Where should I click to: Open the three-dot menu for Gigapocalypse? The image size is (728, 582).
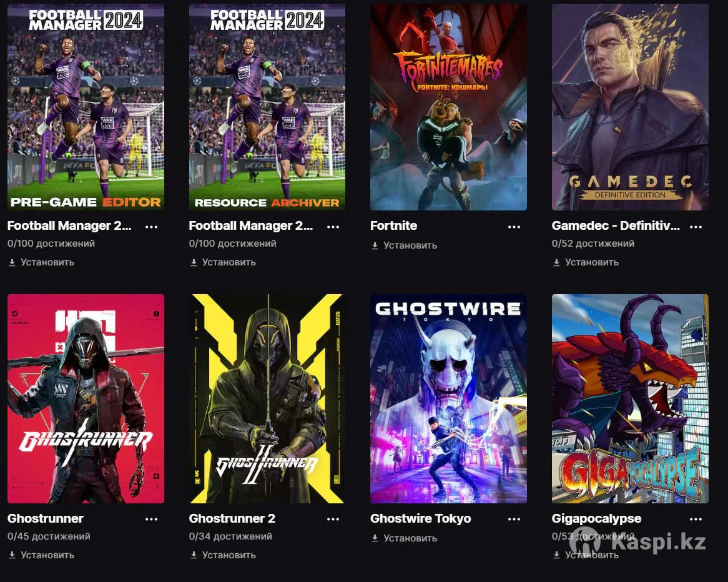click(x=696, y=520)
